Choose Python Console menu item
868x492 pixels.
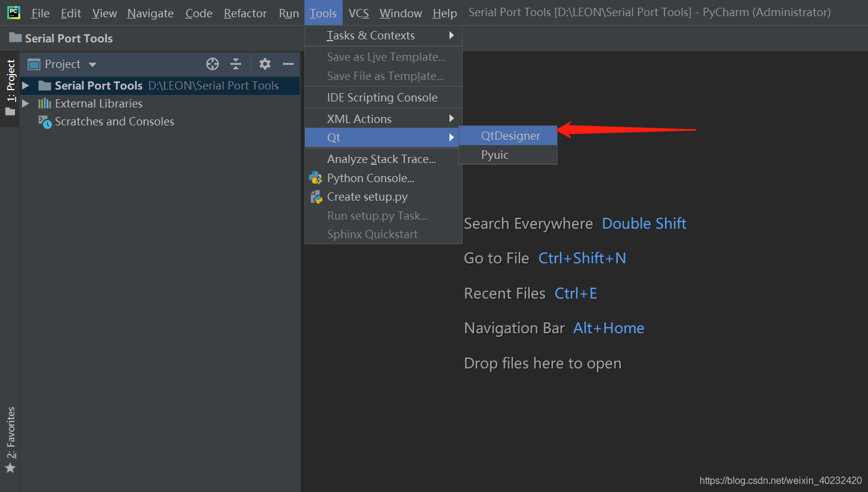(383, 178)
